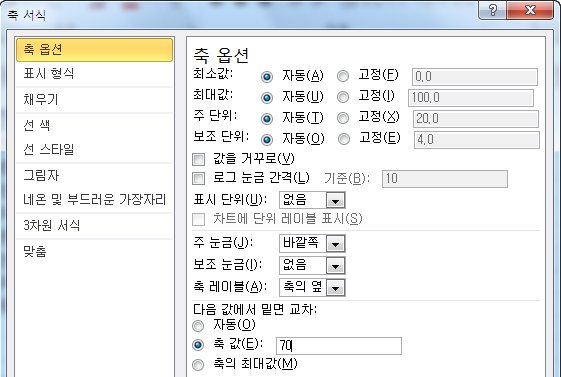Select 자동(O) for 밑면 교차
This screenshot has width=561, height=377.
click(x=198, y=326)
